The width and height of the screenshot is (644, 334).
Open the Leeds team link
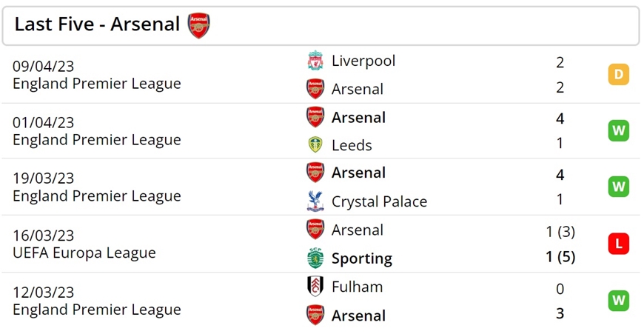(352, 145)
